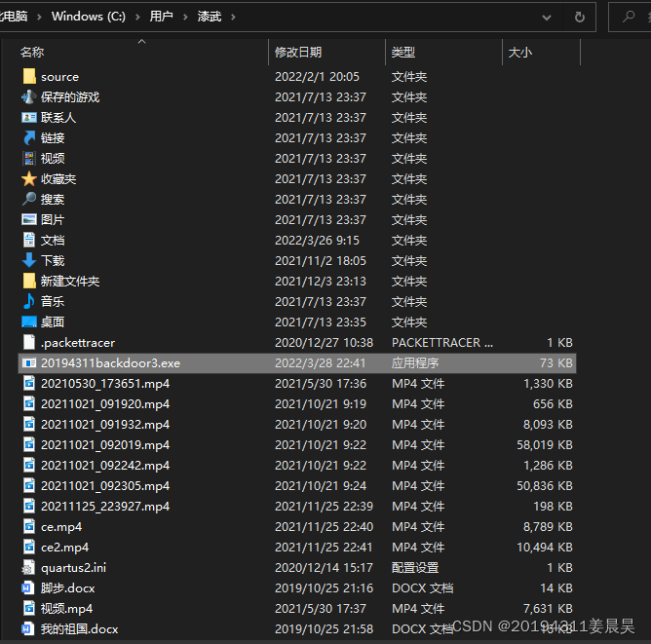Sort by the 类型 column header

pyautogui.click(x=403, y=53)
